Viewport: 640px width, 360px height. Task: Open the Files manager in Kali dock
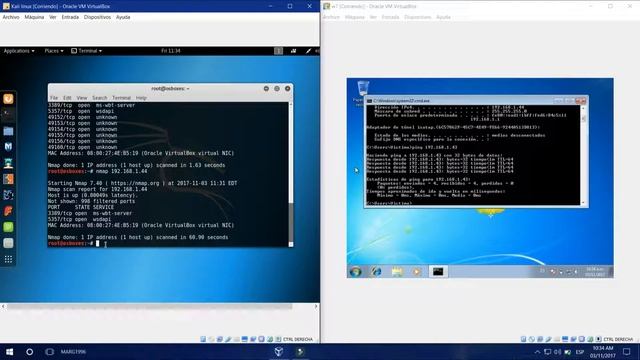[x=8, y=131]
